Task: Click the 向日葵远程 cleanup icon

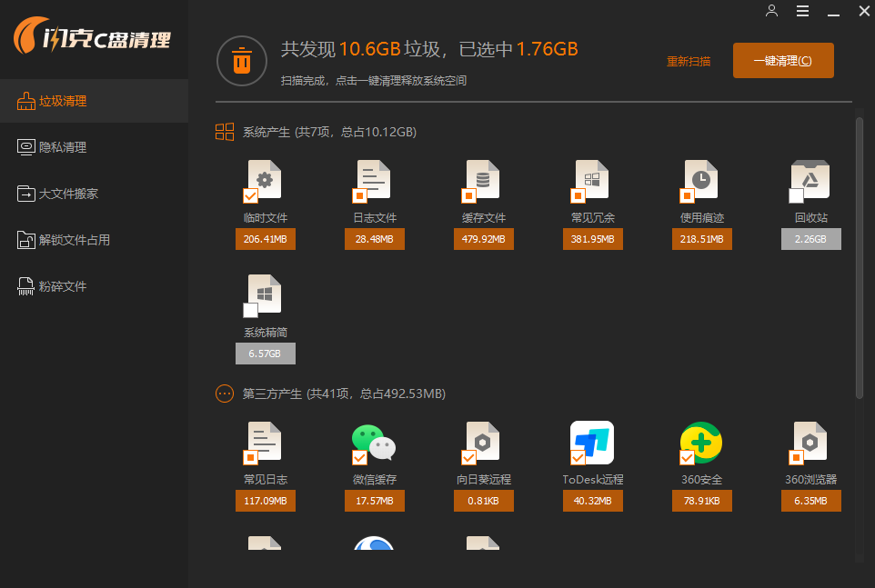Action: (483, 443)
